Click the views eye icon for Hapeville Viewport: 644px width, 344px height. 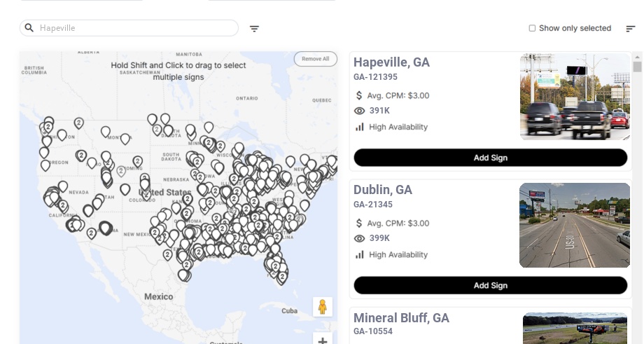tap(360, 111)
